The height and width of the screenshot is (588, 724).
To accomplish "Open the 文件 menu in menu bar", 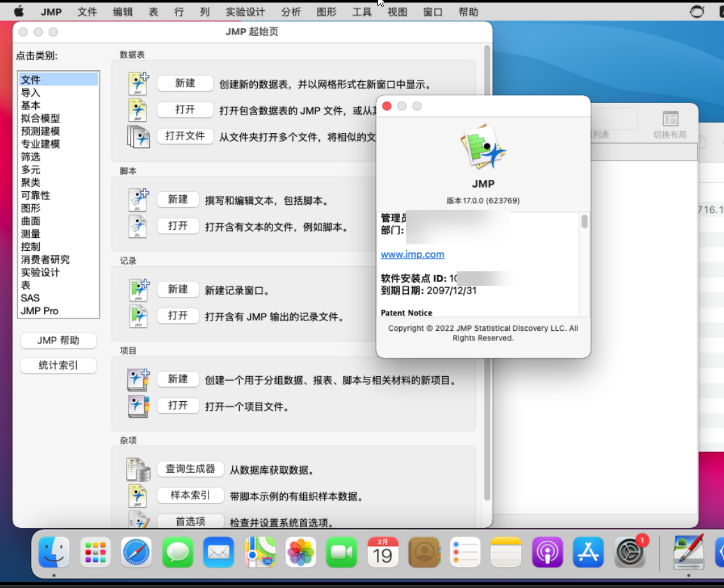I will point(87,12).
